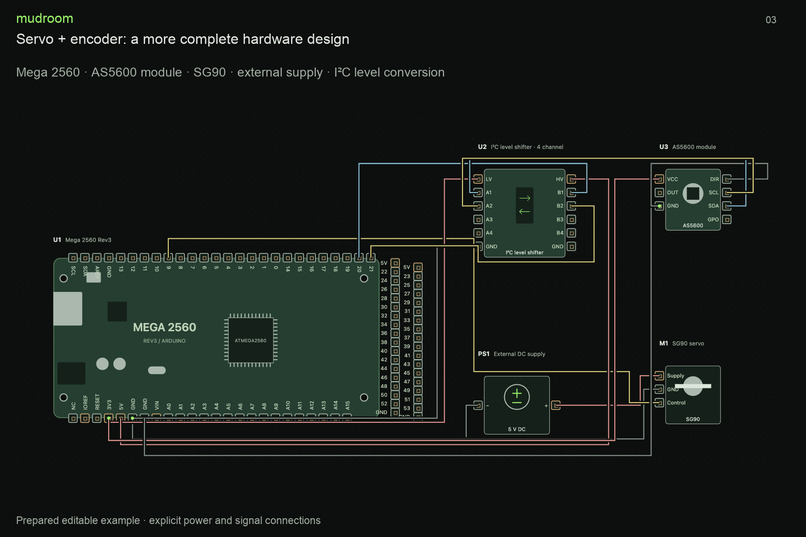
Task: Click digital pin 9 pad on the Mega
Action: click(168, 257)
